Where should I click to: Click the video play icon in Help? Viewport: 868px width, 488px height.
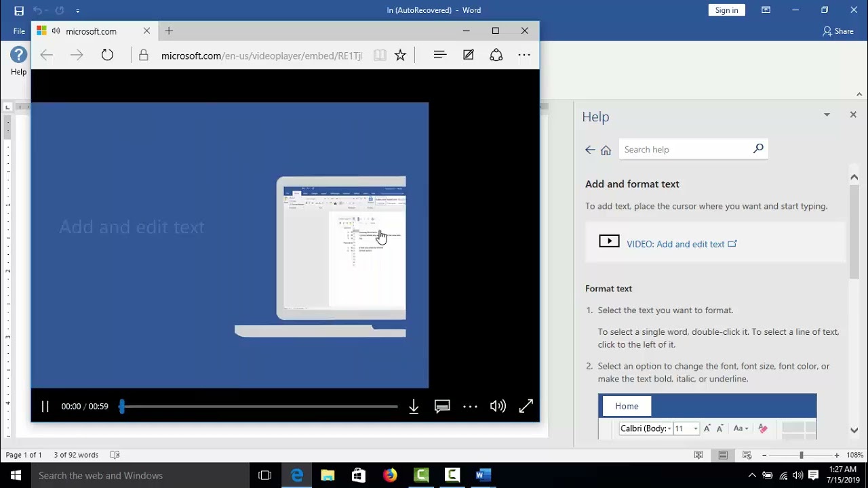point(609,241)
